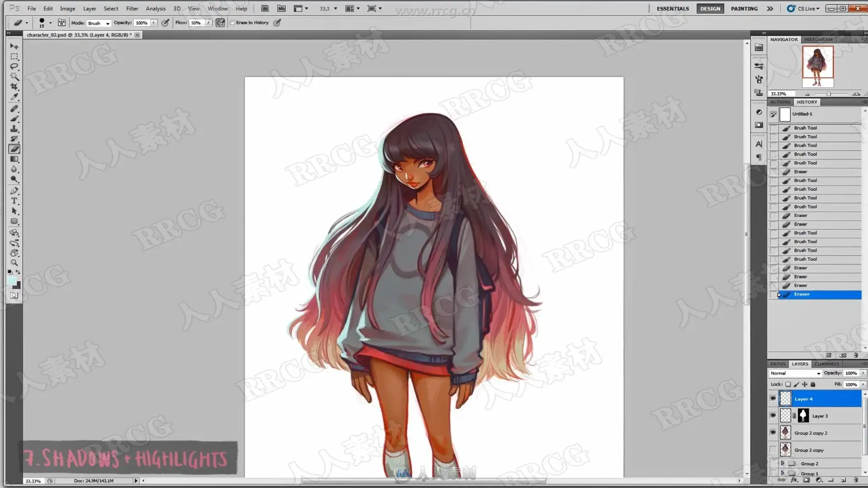This screenshot has height=488, width=868.
Task: Select the Untitled-1 history snapshot
Action: click(802, 114)
